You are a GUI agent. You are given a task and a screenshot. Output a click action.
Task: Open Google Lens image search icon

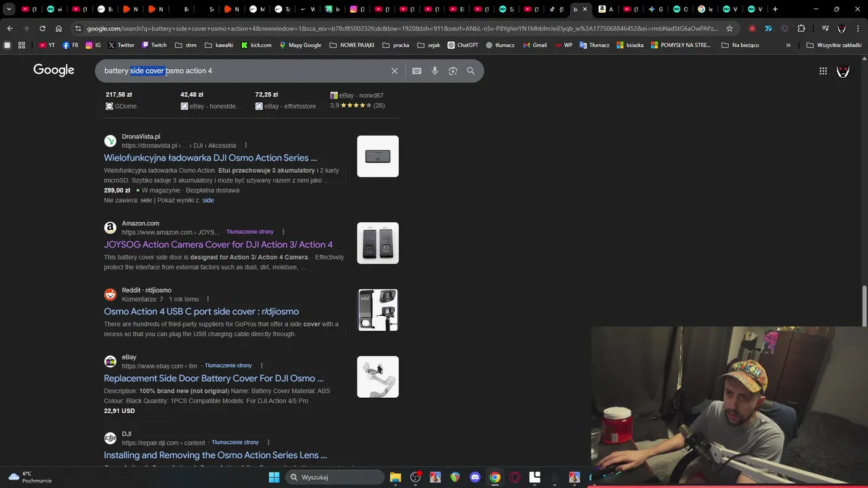[x=453, y=70]
